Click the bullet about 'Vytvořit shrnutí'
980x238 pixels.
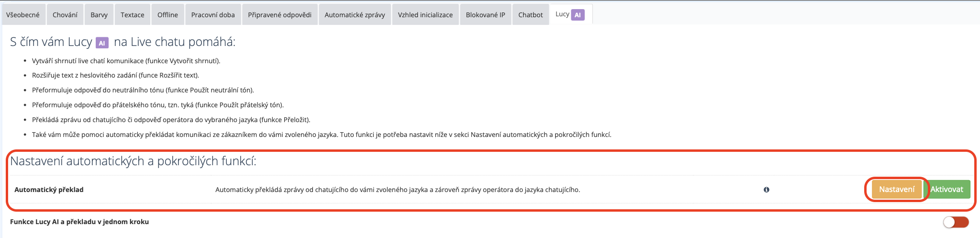coord(126,61)
